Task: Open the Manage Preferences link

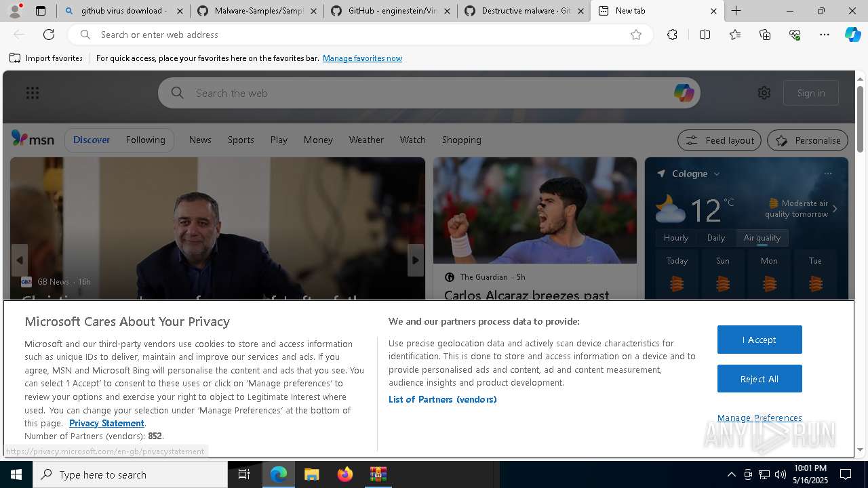Action: (759, 418)
